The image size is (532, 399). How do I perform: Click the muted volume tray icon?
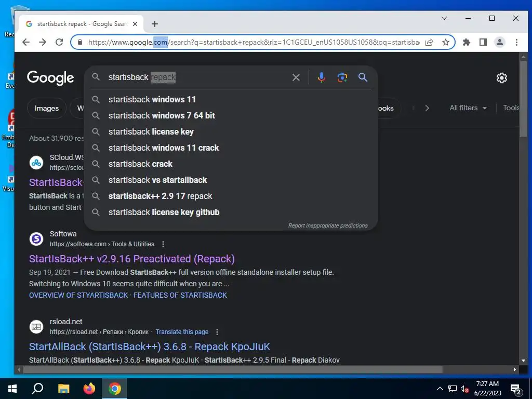(464, 389)
